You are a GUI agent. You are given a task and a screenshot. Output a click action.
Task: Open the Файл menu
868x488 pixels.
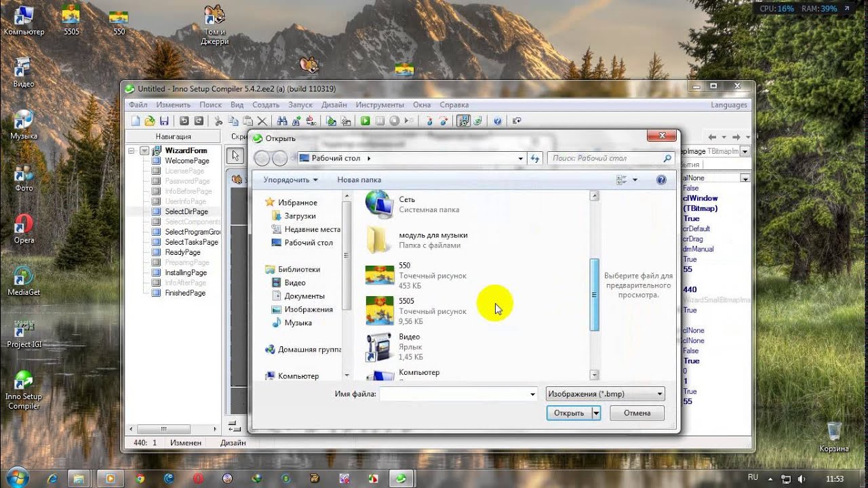click(138, 105)
